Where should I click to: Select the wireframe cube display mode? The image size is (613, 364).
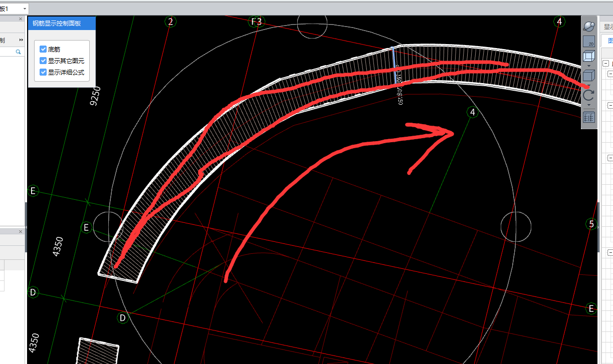[589, 57]
